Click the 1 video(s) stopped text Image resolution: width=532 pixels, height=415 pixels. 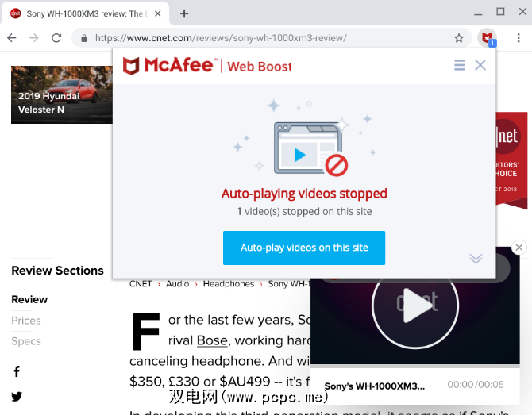304,212
